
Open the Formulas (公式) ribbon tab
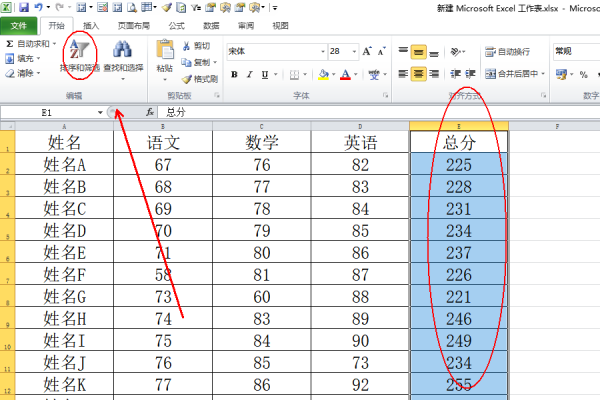[x=176, y=25]
